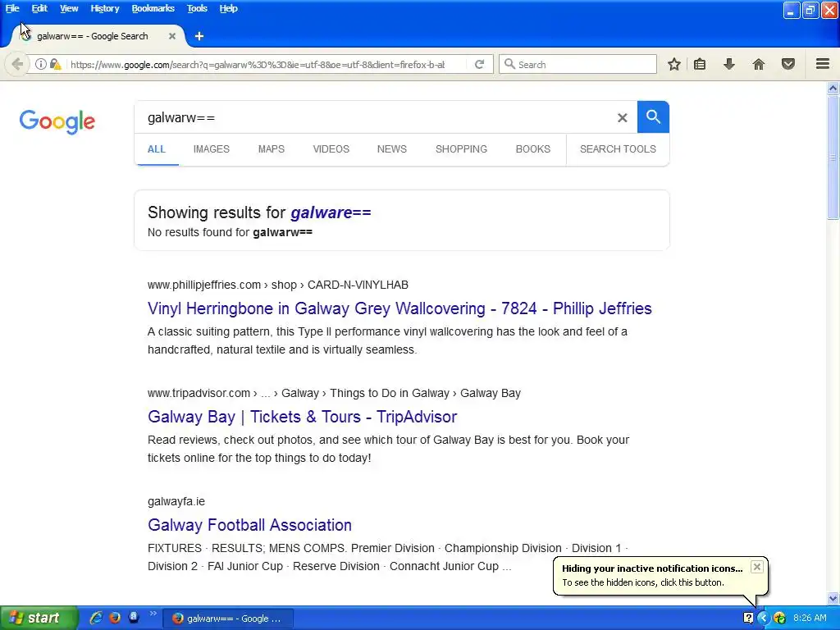Open a new tab with the plus button

(199, 36)
